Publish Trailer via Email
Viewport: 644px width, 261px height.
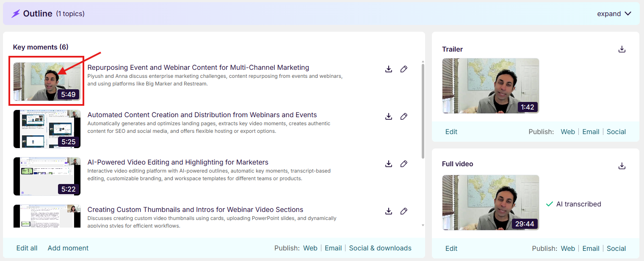[591, 132]
